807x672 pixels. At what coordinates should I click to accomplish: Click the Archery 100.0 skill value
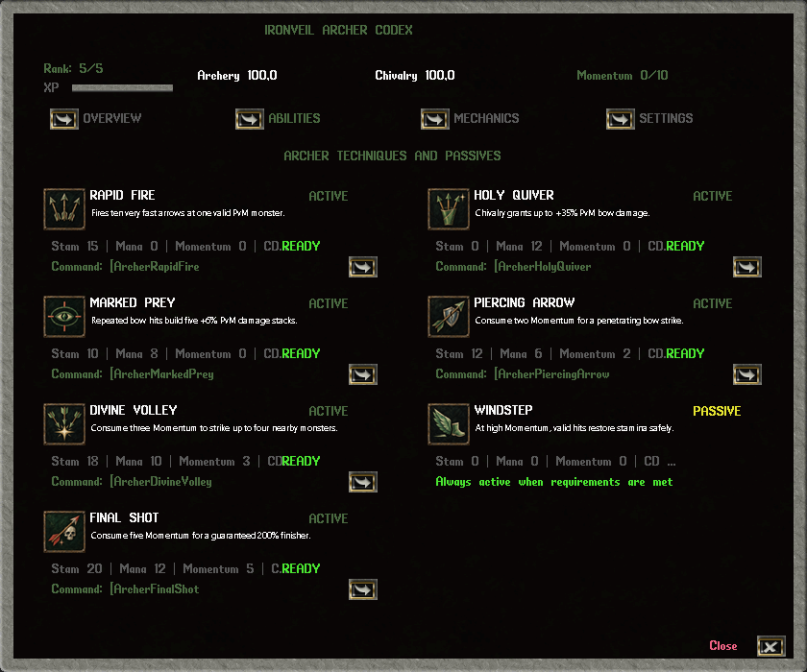click(x=237, y=76)
